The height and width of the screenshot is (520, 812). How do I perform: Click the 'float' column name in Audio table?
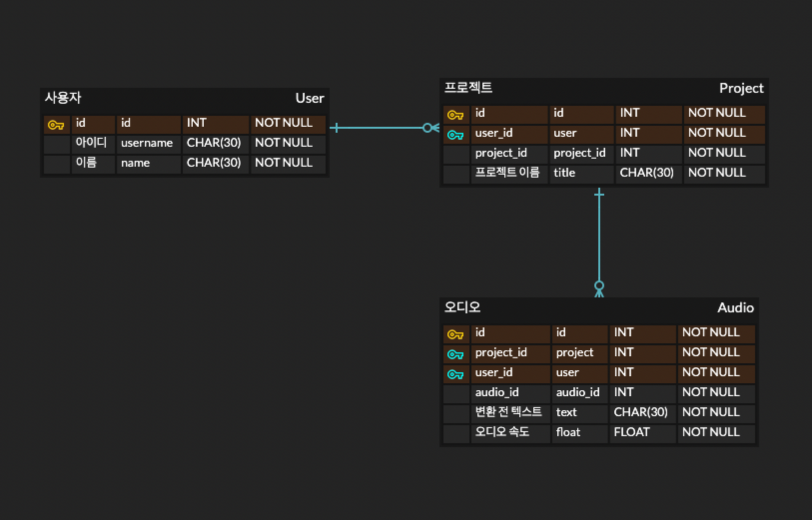580,433
